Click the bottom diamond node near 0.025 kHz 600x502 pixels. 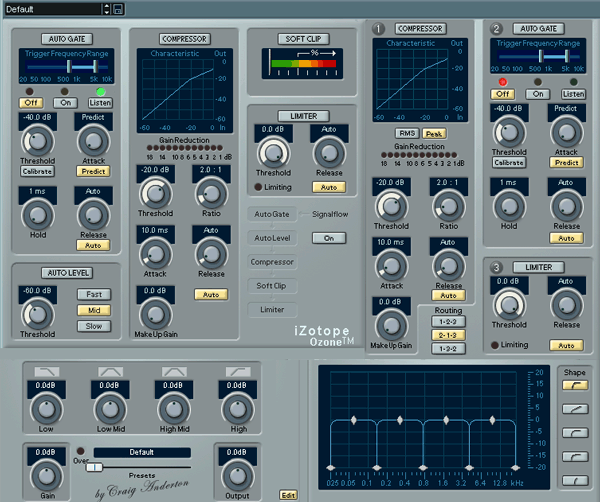click(331, 468)
